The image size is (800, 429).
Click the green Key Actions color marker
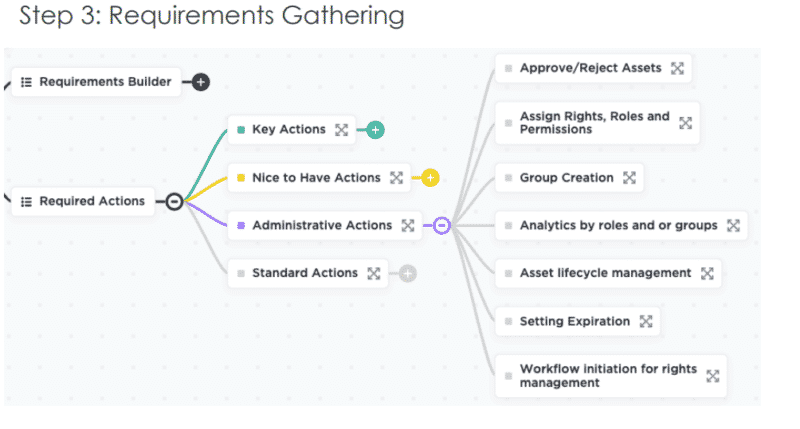click(241, 129)
